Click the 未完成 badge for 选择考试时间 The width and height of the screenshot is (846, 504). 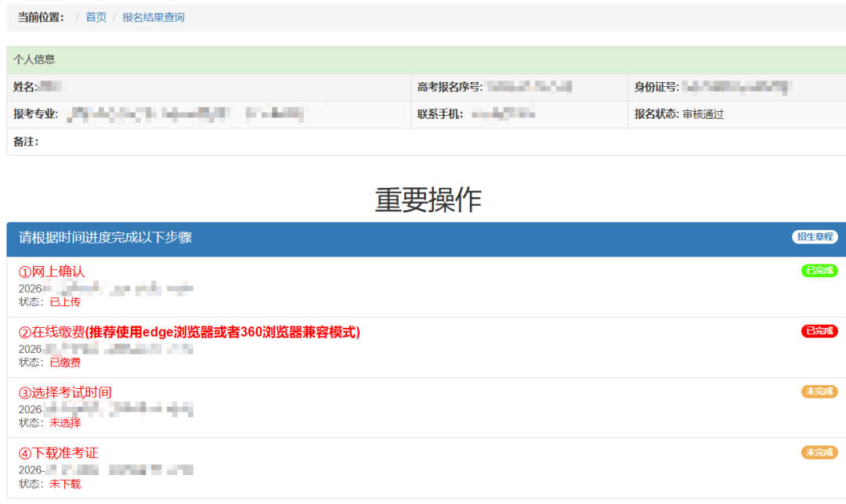click(819, 391)
